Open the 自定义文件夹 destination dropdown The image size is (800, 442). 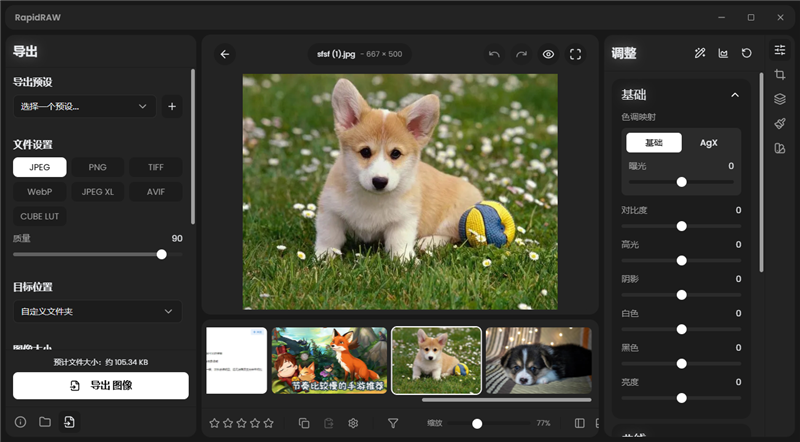(97, 311)
